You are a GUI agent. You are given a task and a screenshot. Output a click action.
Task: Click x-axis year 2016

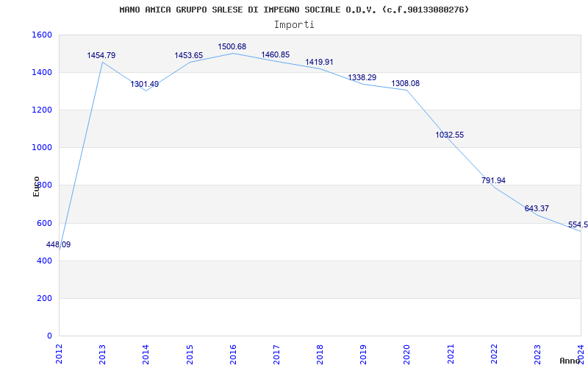point(233,354)
